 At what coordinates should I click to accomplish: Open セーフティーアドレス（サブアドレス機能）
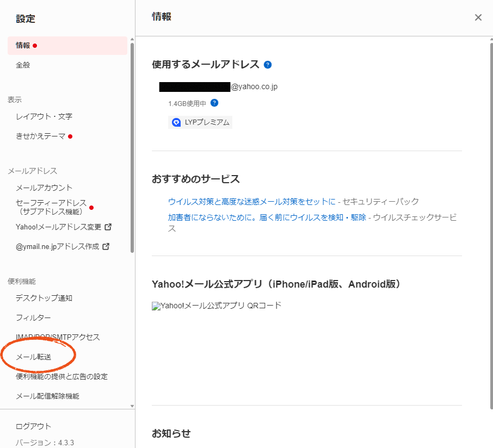point(51,207)
